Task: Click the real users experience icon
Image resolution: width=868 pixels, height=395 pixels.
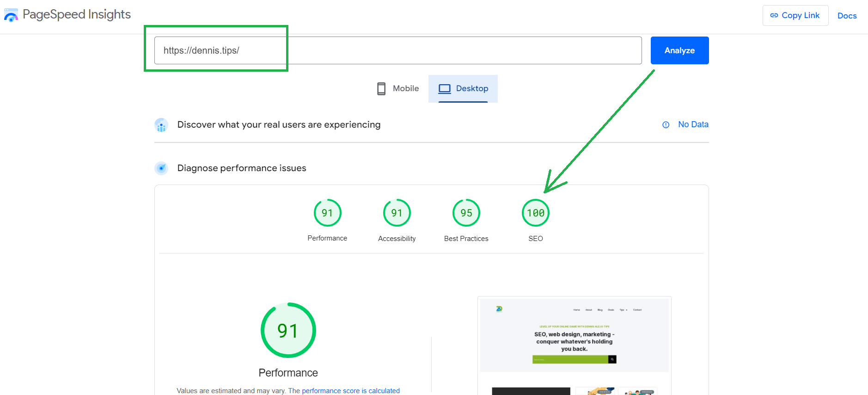Action: click(x=161, y=125)
